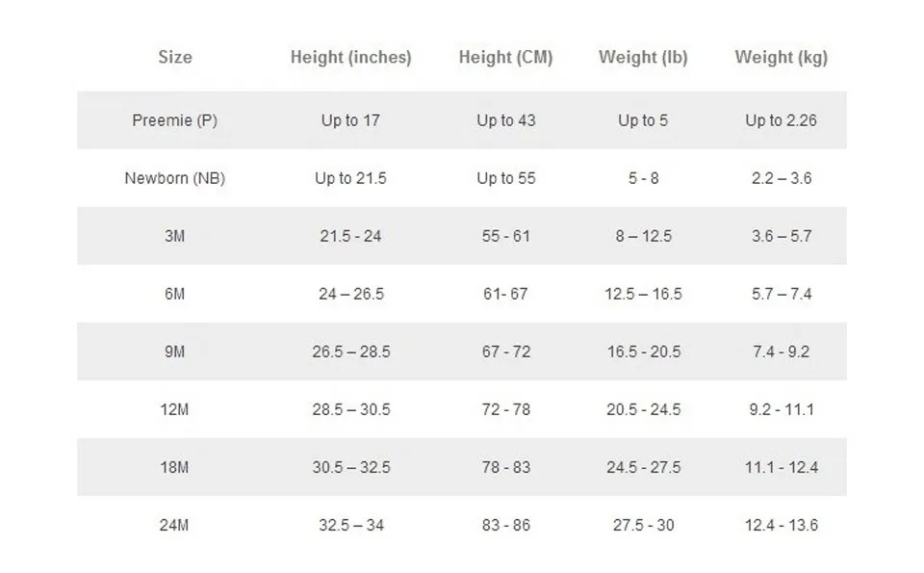This screenshot has height=573, width=924.
Task: Select the 24M size label
Action: 174,525
